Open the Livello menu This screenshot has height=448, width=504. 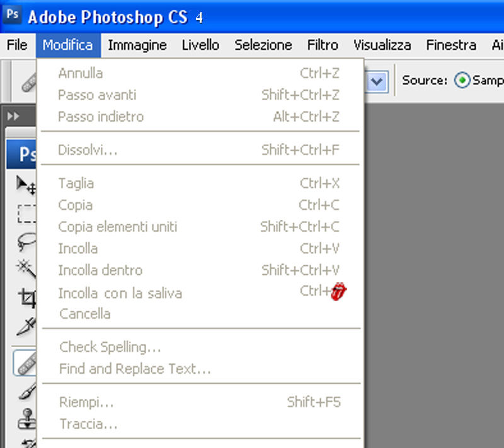tap(200, 45)
